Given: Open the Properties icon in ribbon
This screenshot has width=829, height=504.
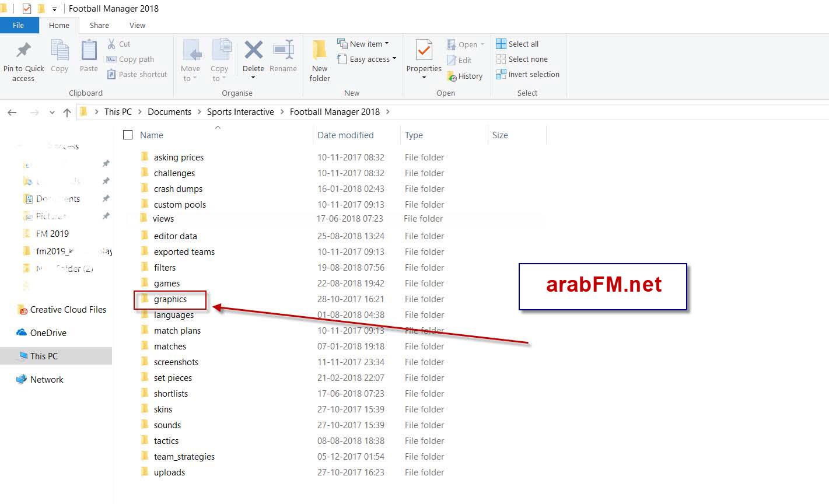Looking at the screenshot, I should (424, 51).
